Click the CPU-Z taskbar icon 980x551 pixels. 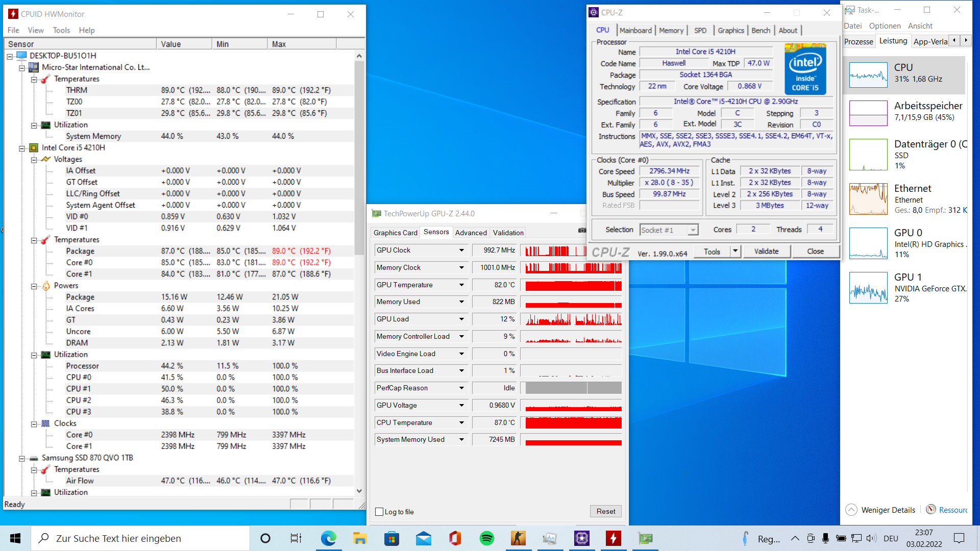pos(581,538)
